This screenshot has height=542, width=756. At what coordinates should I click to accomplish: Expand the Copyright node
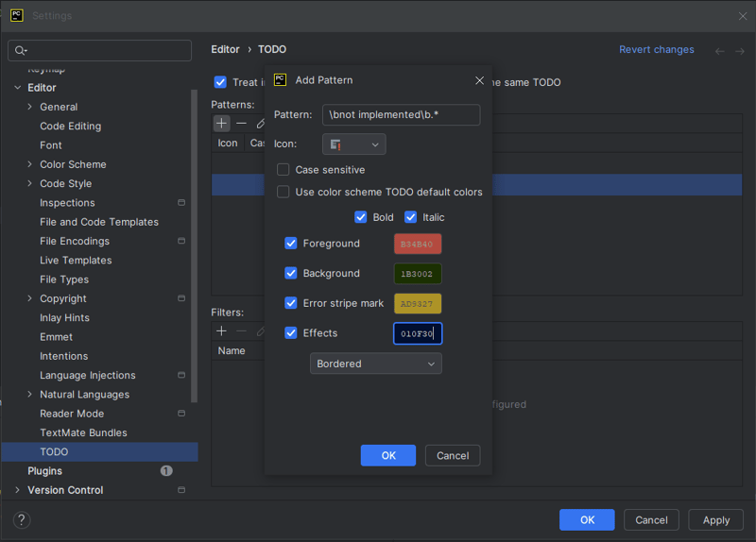30,298
